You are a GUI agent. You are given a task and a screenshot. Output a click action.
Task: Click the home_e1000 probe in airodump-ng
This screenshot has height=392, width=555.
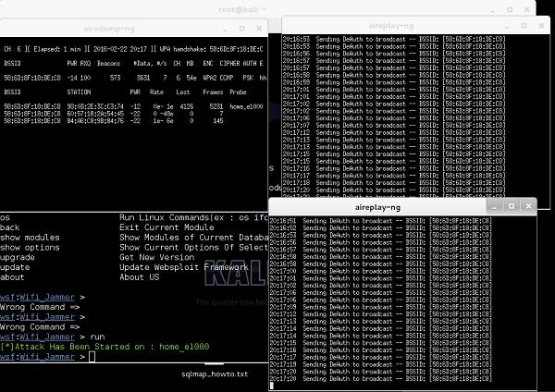[246, 106]
